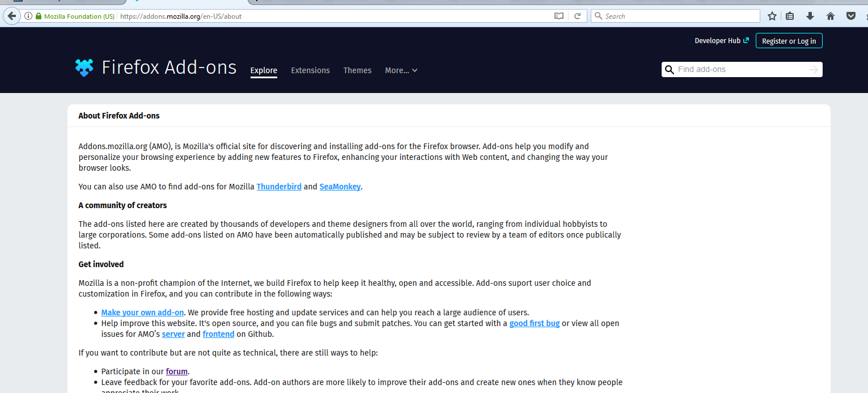Click magnifier icon in Find add-ons box

point(670,70)
